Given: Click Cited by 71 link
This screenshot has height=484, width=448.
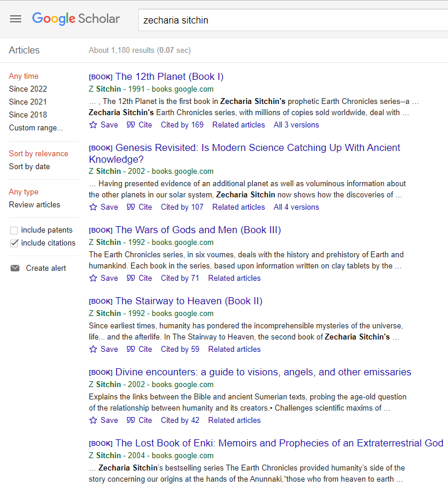Looking at the screenshot, I should [x=180, y=278].
